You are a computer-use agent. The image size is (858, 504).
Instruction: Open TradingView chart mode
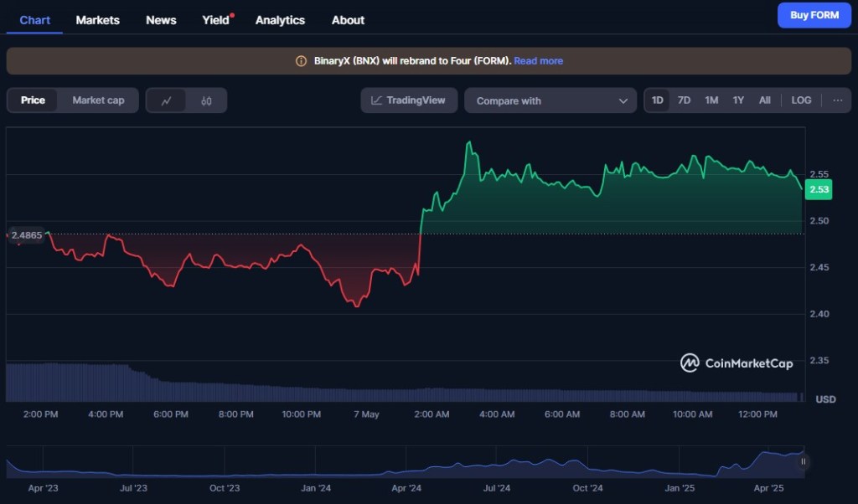tap(409, 100)
